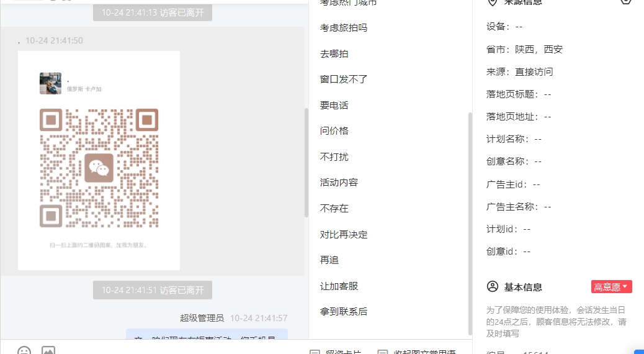Click the 广告主id row

[513, 184]
